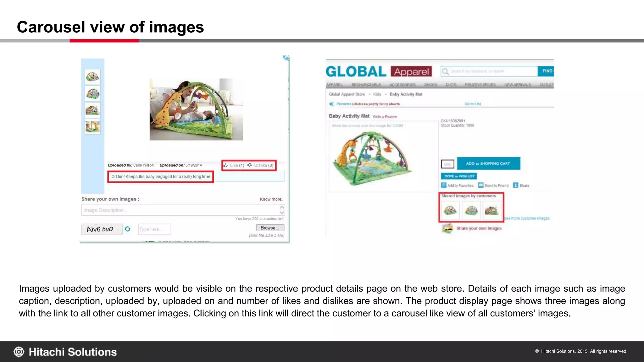
Task: Open the RECHARGEABLE menu
Action: 366,85
